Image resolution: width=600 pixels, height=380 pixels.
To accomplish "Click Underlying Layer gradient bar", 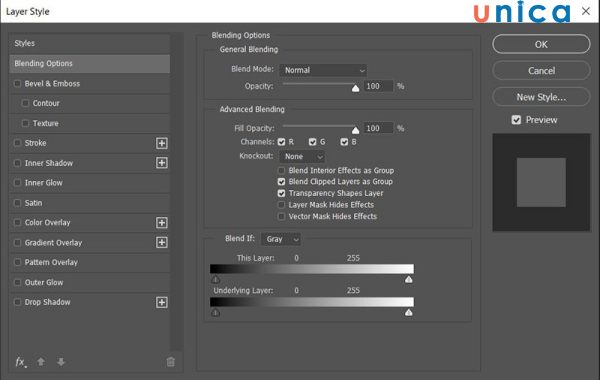I will coord(312,302).
